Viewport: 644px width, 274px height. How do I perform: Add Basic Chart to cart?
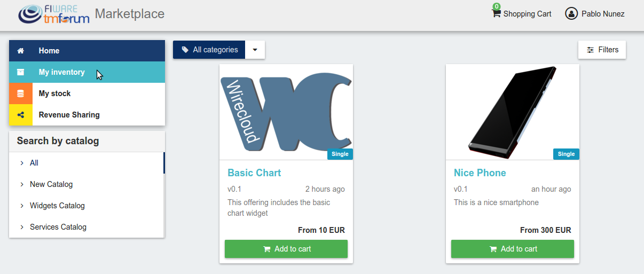286,249
